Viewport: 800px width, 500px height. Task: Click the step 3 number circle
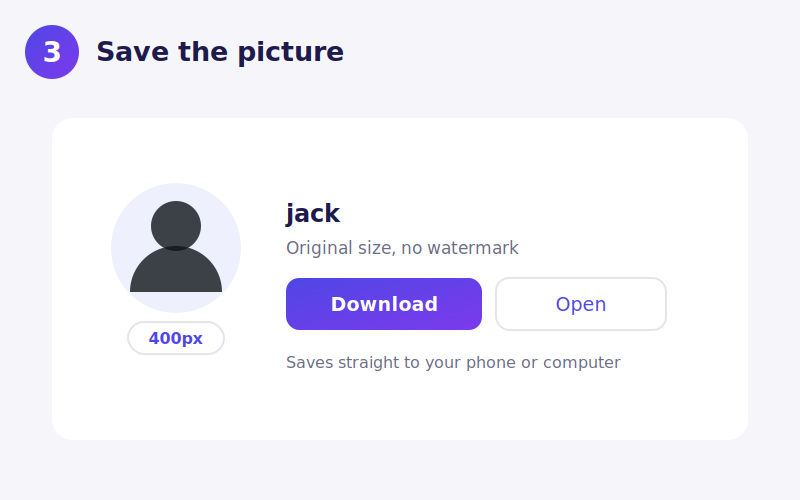pyautogui.click(x=52, y=52)
